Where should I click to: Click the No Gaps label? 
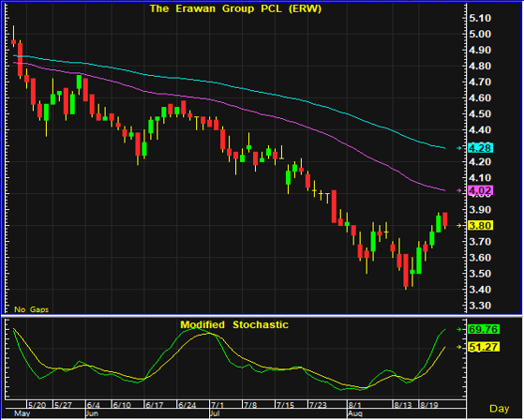click(32, 309)
